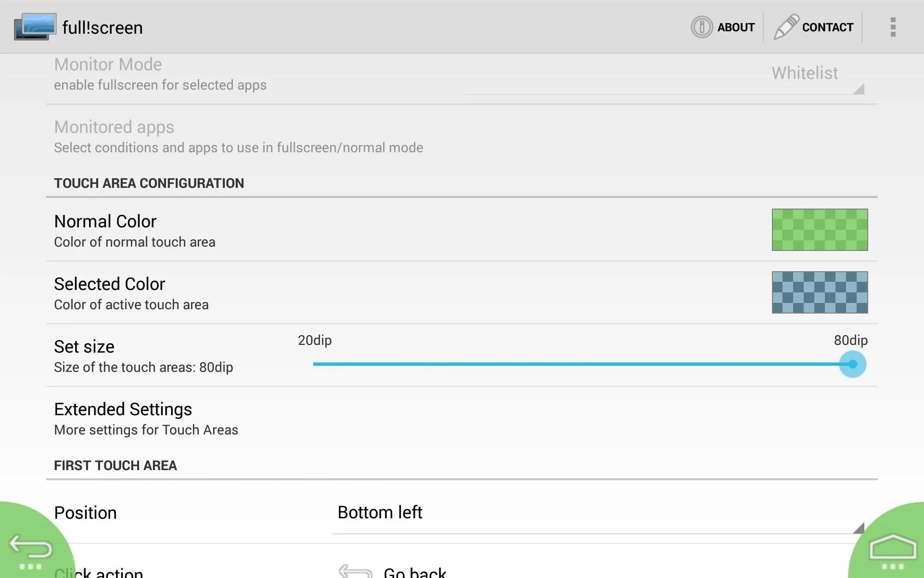Pick the blue Selected Color swatch
The width and height of the screenshot is (924, 578).
pyautogui.click(x=820, y=292)
